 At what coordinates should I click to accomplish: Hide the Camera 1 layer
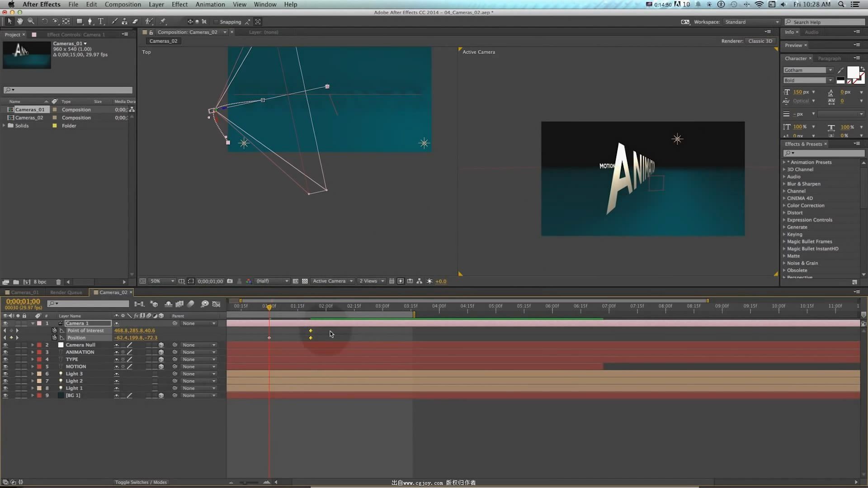[5, 324]
